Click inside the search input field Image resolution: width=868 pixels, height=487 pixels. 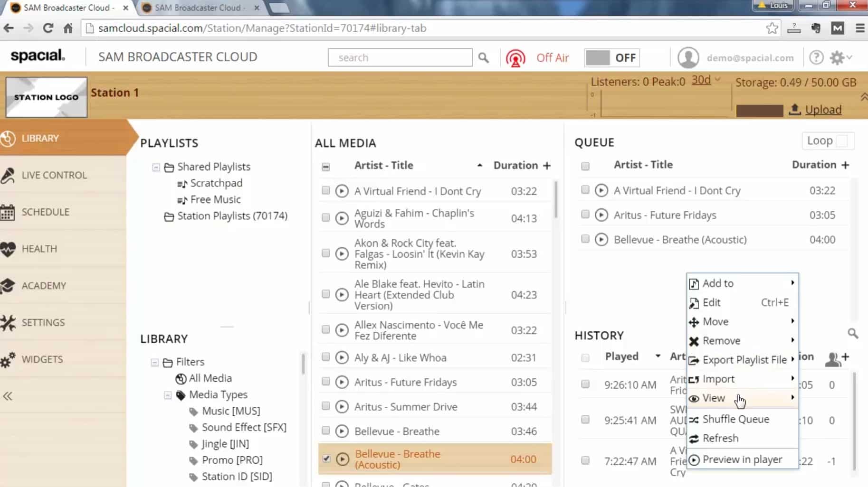[401, 57]
